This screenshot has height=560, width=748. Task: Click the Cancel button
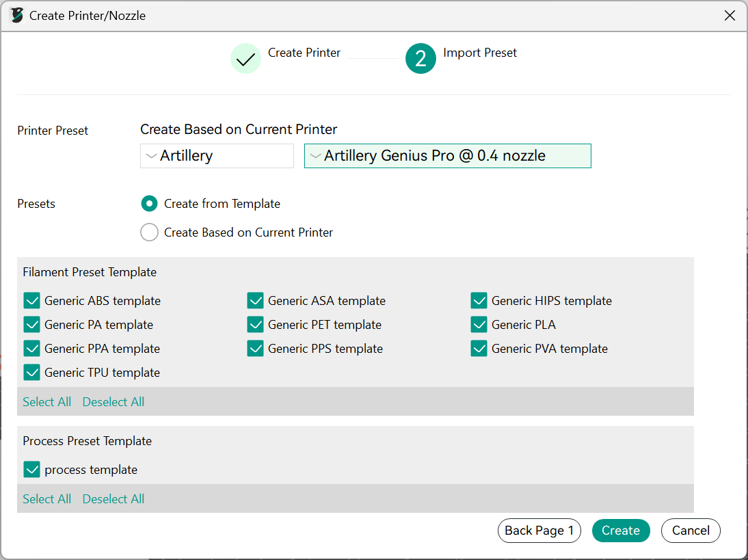pyautogui.click(x=691, y=531)
